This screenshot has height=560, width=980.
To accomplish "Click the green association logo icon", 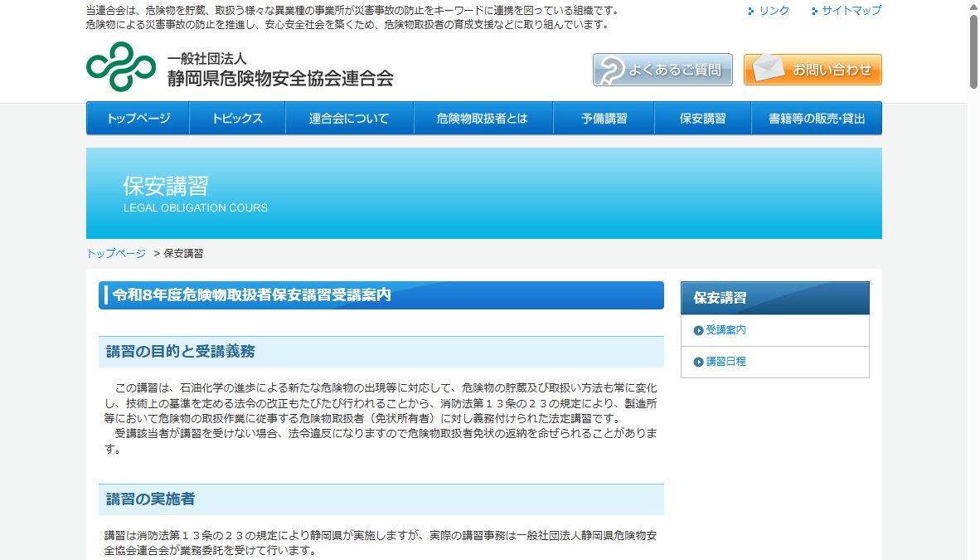I will click(x=120, y=66).
